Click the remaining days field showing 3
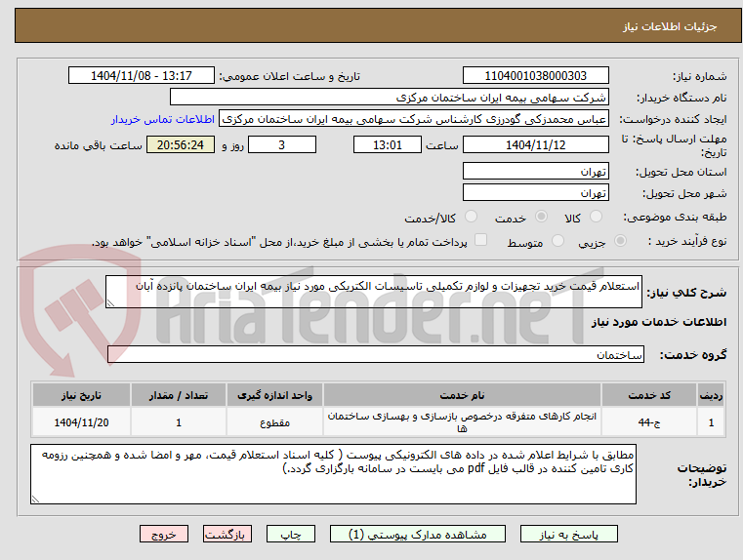 282,144
